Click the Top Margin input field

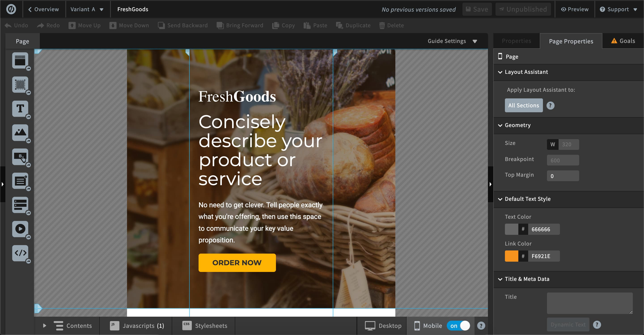(x=563, y=176)
